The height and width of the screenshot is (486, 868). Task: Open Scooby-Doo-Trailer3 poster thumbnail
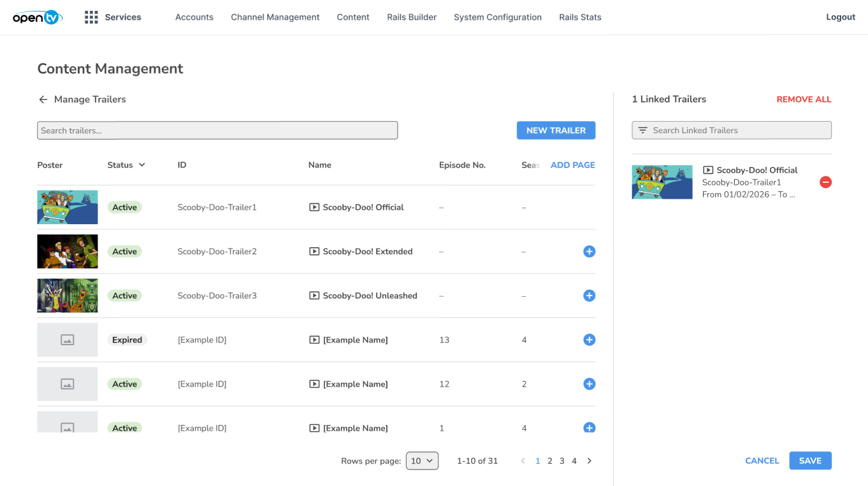pyautogui.click(x=68, y=296)
